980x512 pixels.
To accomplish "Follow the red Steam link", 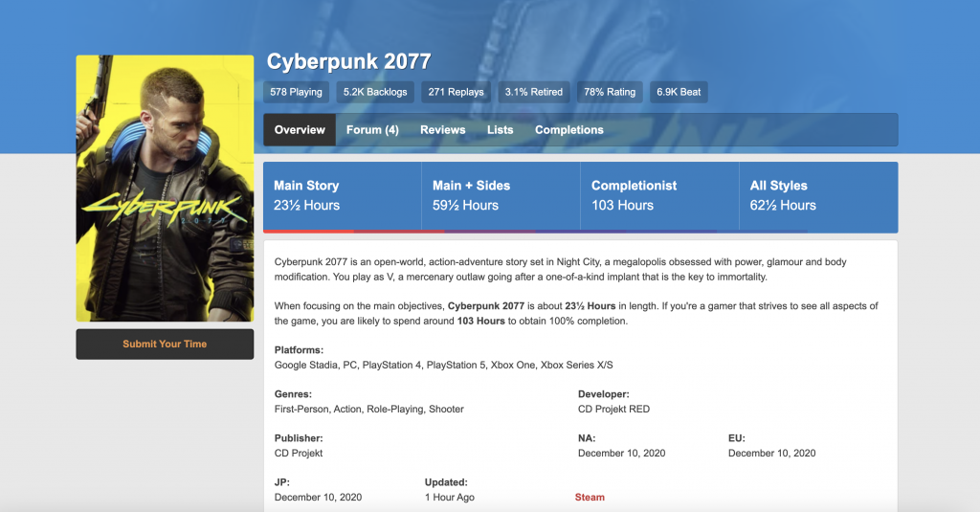I will pos(590,498).
